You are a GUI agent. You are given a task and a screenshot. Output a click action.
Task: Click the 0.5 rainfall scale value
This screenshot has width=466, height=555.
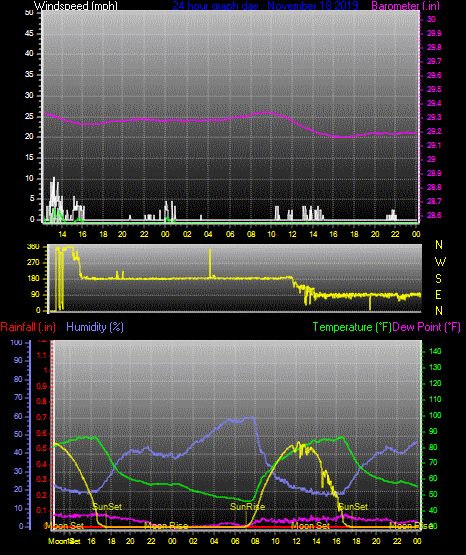[x=42, y=448]
